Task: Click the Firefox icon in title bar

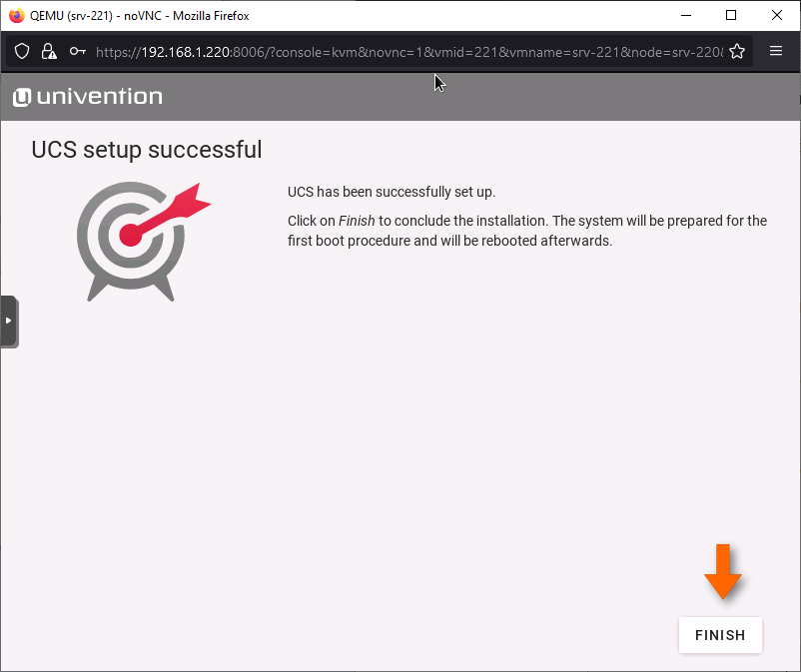Action: pyautogui.click(x=16, y=15)
